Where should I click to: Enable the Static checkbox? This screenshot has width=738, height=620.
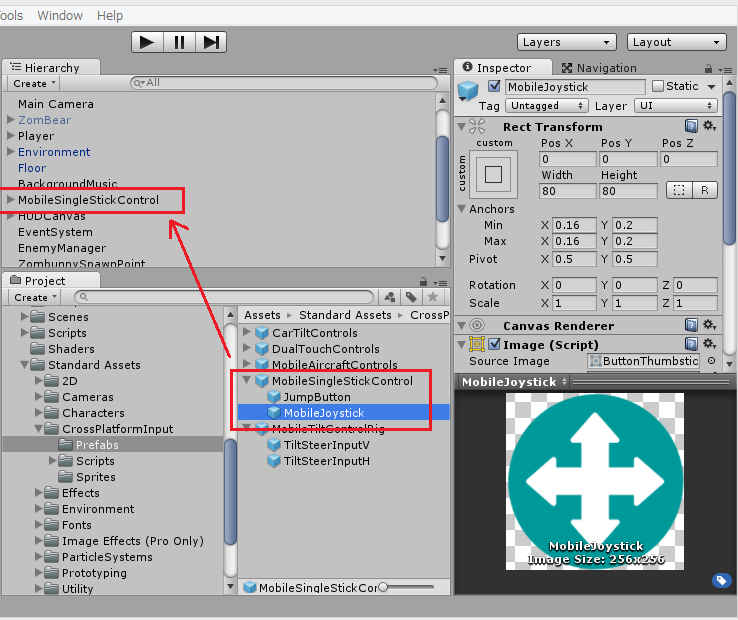tap(657, 87)
